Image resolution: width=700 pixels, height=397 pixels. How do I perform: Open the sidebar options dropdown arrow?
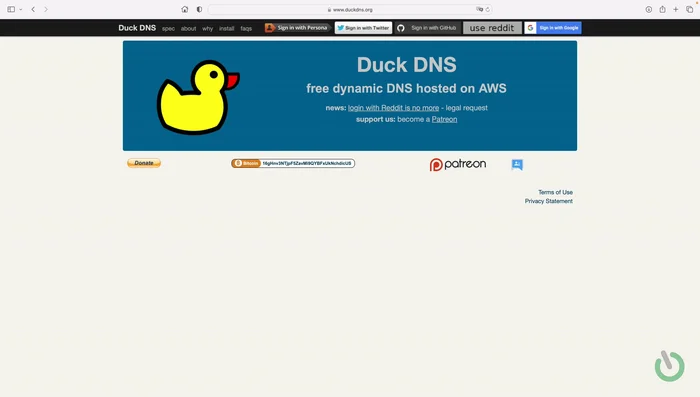tap(21, 9)
